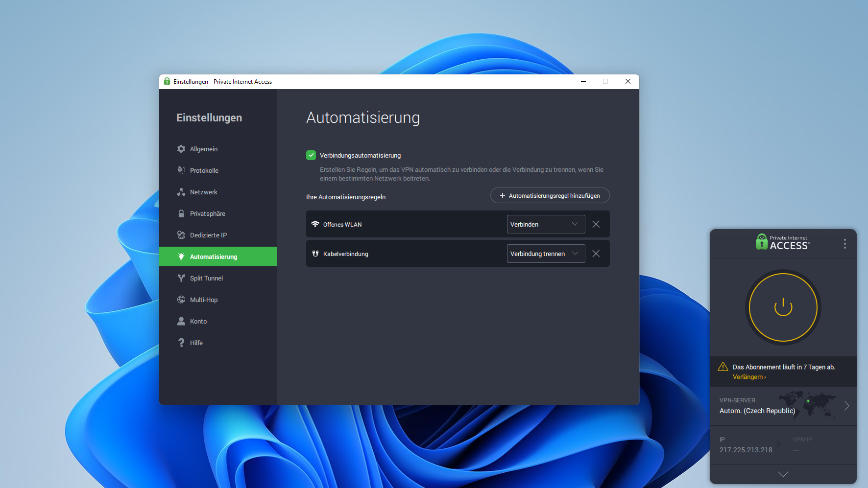
Task: Go to the Konto page
Action: pyautogui.click(x=218, y=321)
